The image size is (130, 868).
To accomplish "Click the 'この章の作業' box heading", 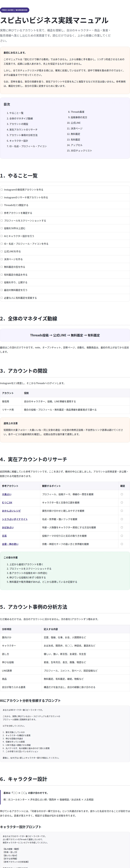I will 11,558.
